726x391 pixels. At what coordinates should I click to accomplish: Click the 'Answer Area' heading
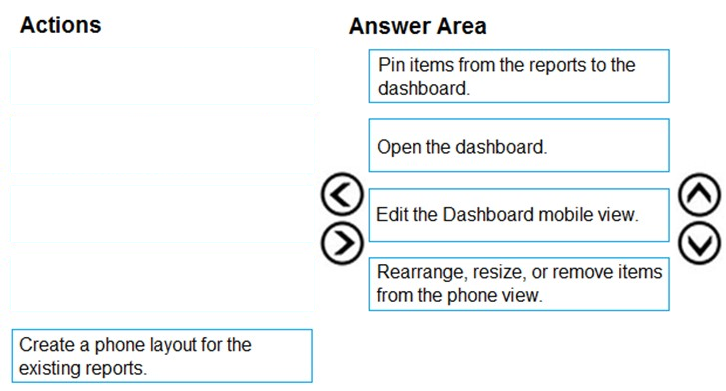(418, 26)
